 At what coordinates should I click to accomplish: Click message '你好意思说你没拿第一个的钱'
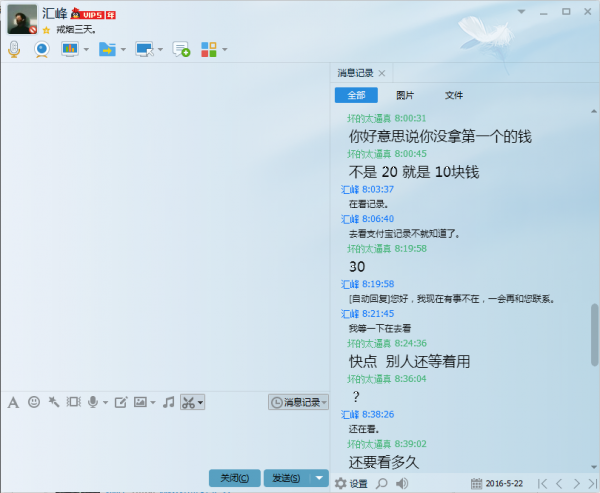(x=440, y=136)
